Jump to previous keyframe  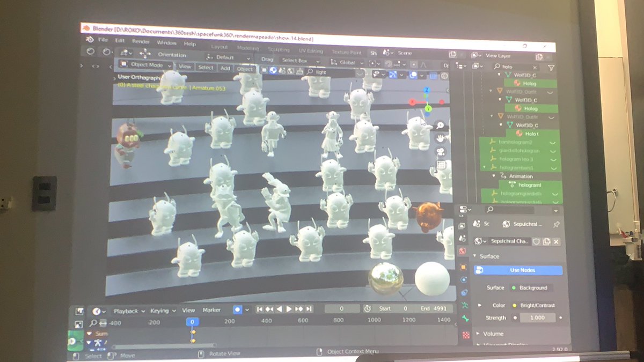[269, 309]
